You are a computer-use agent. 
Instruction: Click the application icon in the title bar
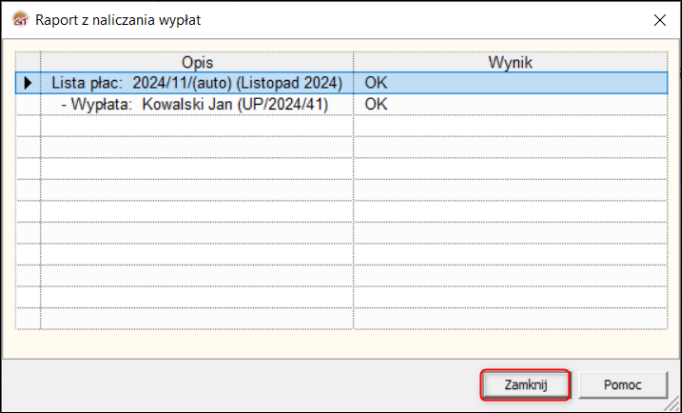[20, 20]
